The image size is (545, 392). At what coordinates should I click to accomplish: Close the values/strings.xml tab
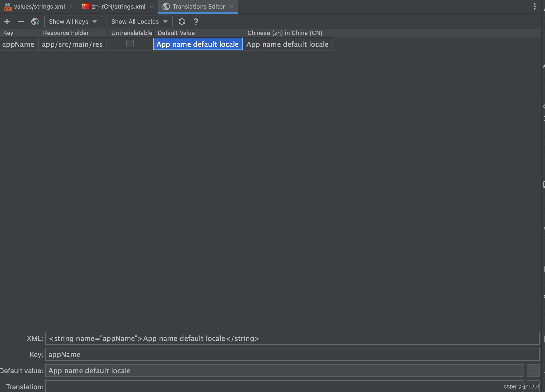click(71, 6)
